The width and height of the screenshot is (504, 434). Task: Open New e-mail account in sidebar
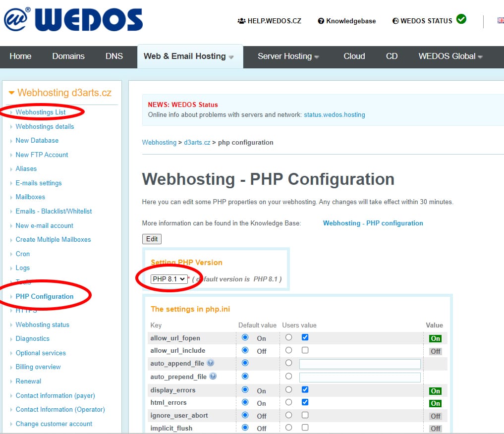pyautogui.click(x=45, y=225)
